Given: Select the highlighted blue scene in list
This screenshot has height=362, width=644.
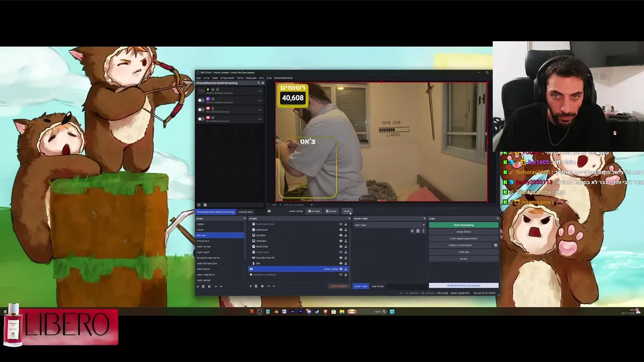Looking at the screenshot, I should [220, 235].
